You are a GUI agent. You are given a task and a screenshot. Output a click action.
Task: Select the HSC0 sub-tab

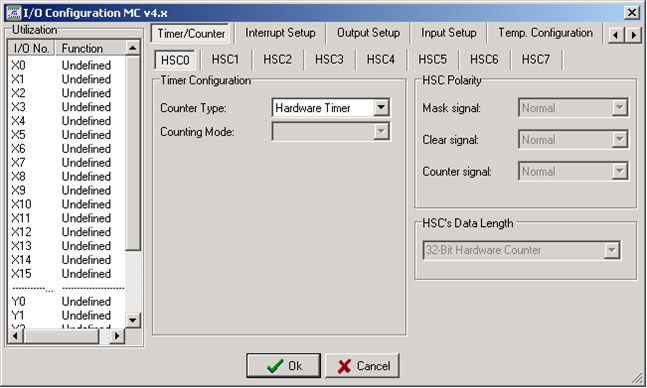[175, 60]
